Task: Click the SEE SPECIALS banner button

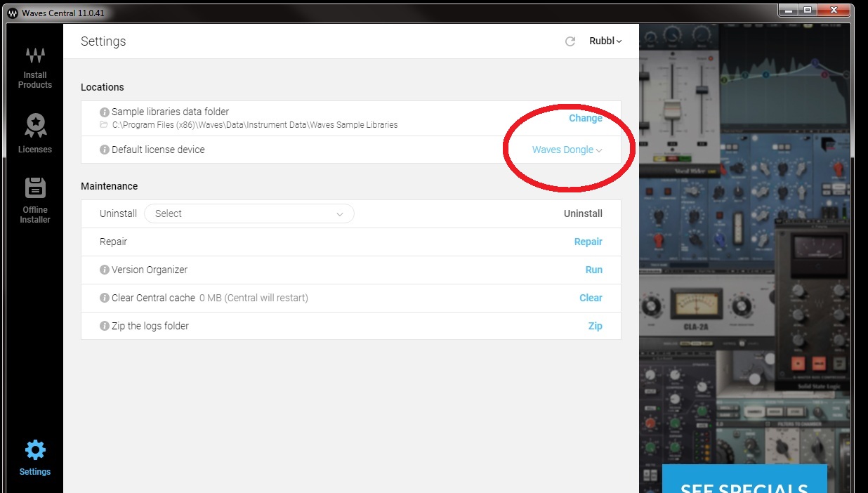Action: coord(744,479)
